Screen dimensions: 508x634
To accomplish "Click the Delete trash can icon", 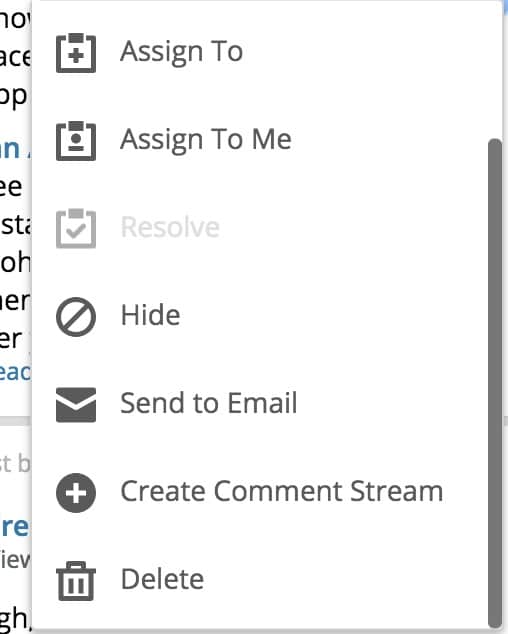I will point(76,581).
